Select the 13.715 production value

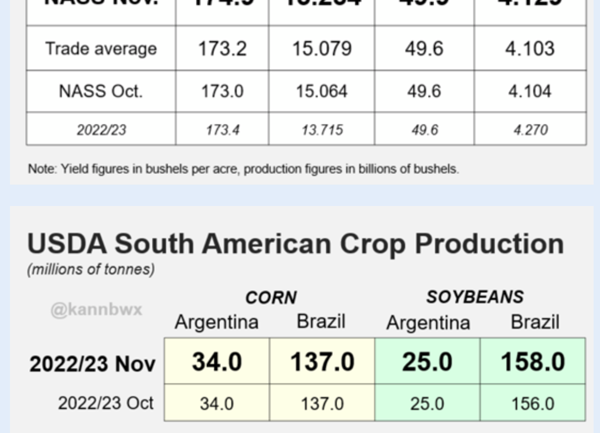322,130
